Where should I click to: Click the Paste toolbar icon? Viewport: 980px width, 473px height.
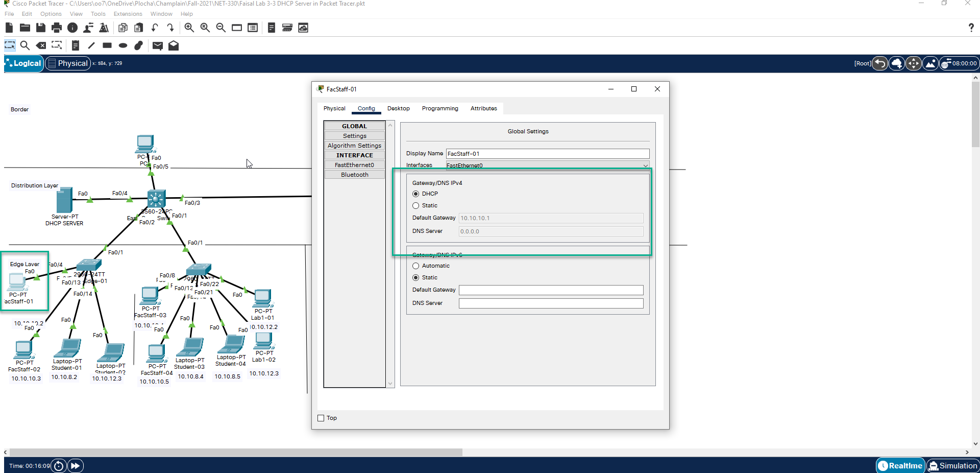139,28
